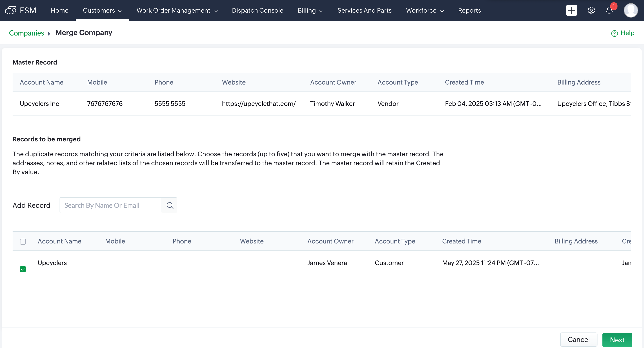This screenshot has width=644, height=348.
Task: Expand the Workforce dropdown menu
Action: tap(424, 10)
